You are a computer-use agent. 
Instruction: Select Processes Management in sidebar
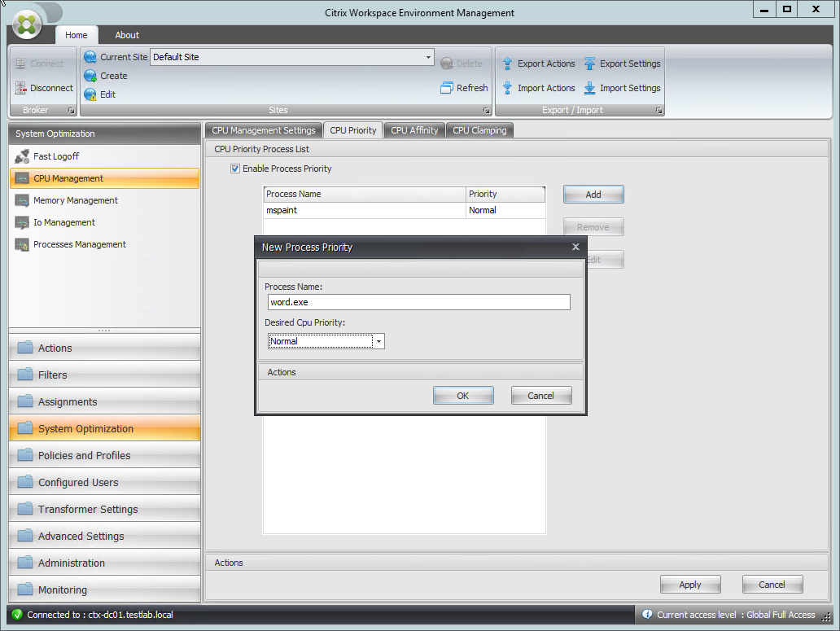[x=104, y=245]
